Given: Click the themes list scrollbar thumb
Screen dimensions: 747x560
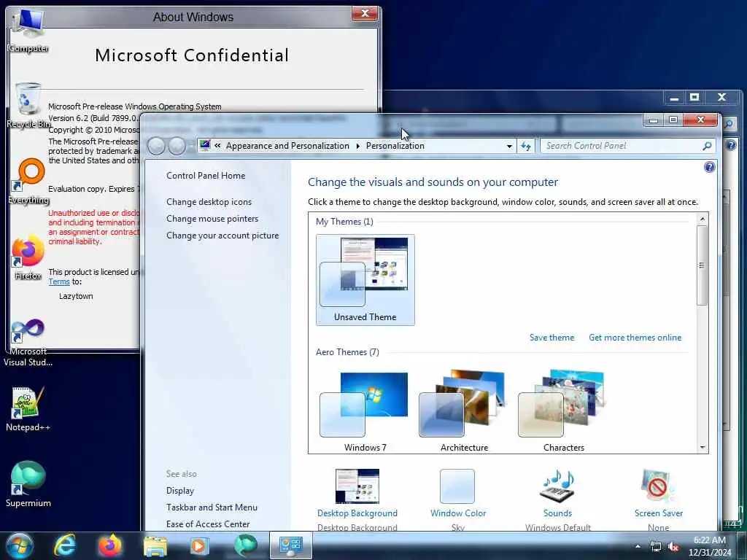Looking at the screenshot, I should [x=703, y=265].
